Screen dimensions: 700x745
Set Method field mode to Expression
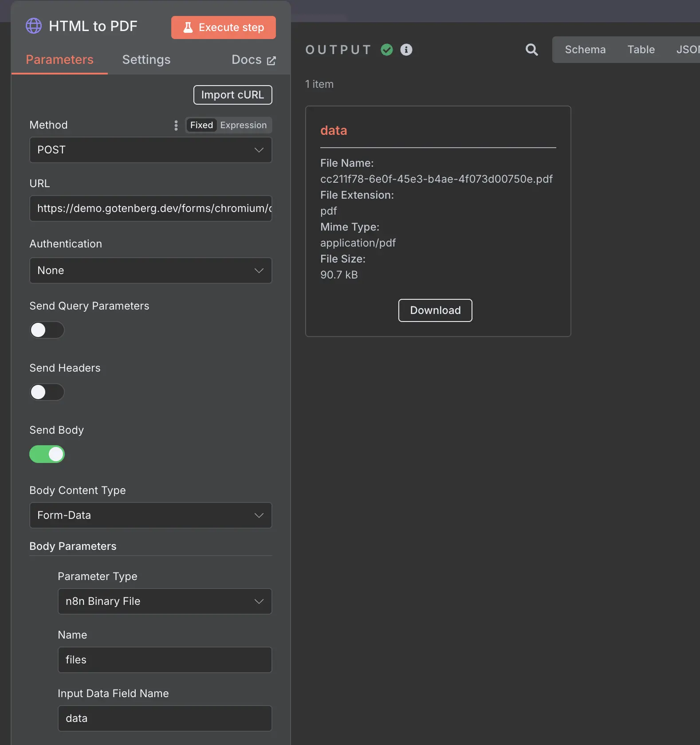pos(244,125)
